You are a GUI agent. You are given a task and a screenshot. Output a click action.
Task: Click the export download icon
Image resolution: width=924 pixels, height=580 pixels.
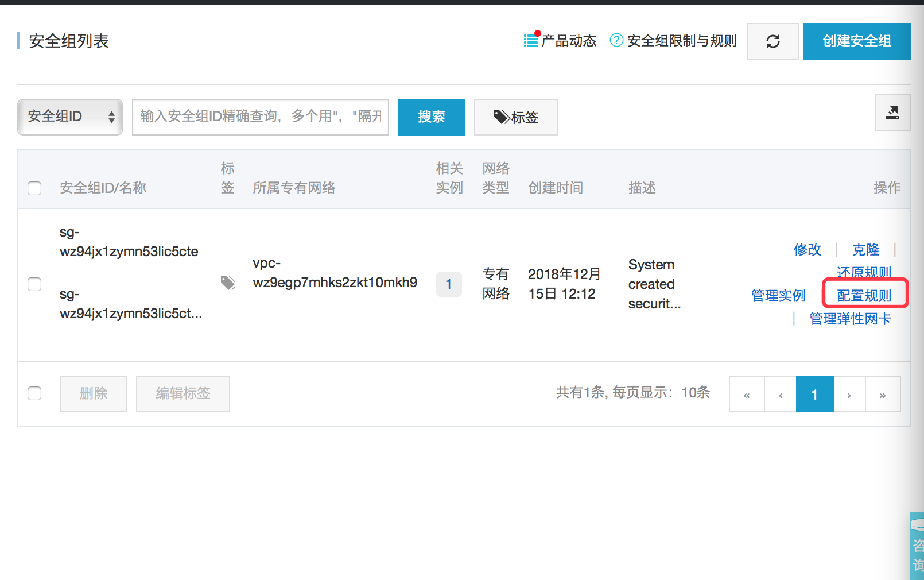(892, 113)
